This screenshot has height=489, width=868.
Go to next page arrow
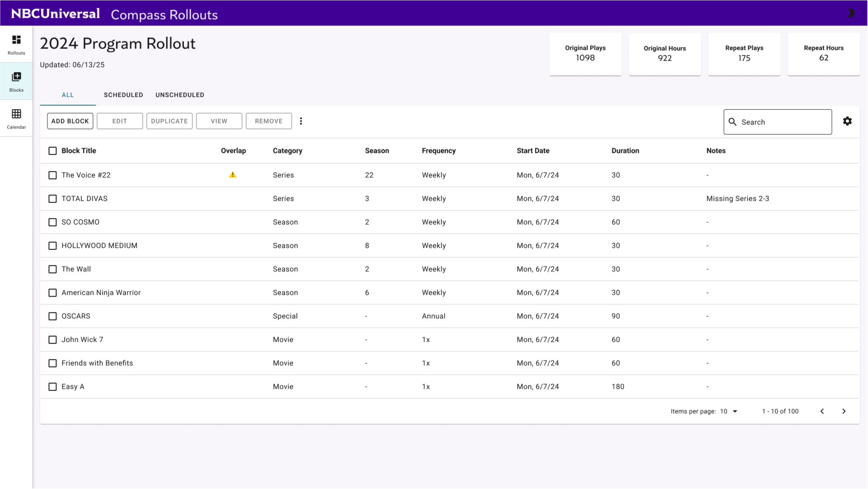[844, 411]
